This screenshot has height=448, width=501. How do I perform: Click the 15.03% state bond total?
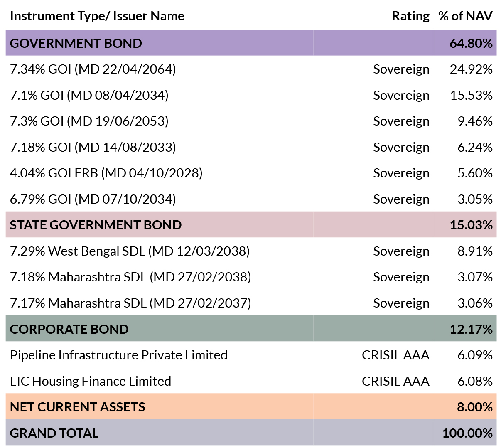coord(471,225)
